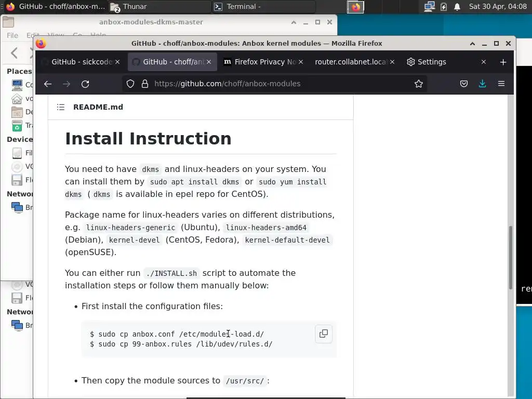532x399 pixels.
Task: Click Thunar's back navigation arrow
Action: coord(14,53)
